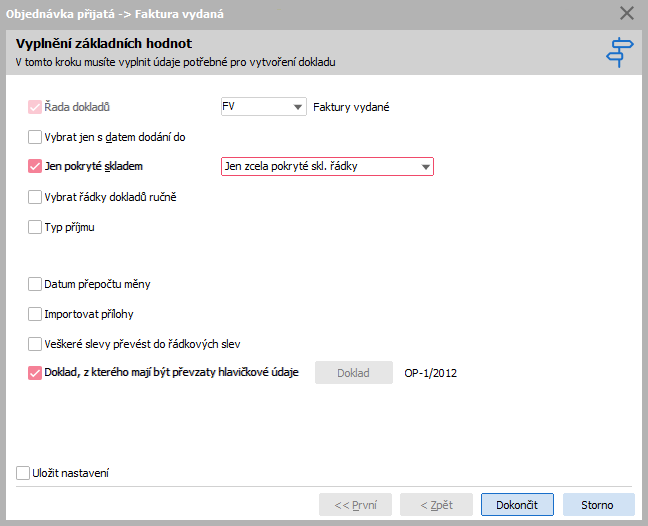Click the wizard signpost icon

(x=620, y=52)
